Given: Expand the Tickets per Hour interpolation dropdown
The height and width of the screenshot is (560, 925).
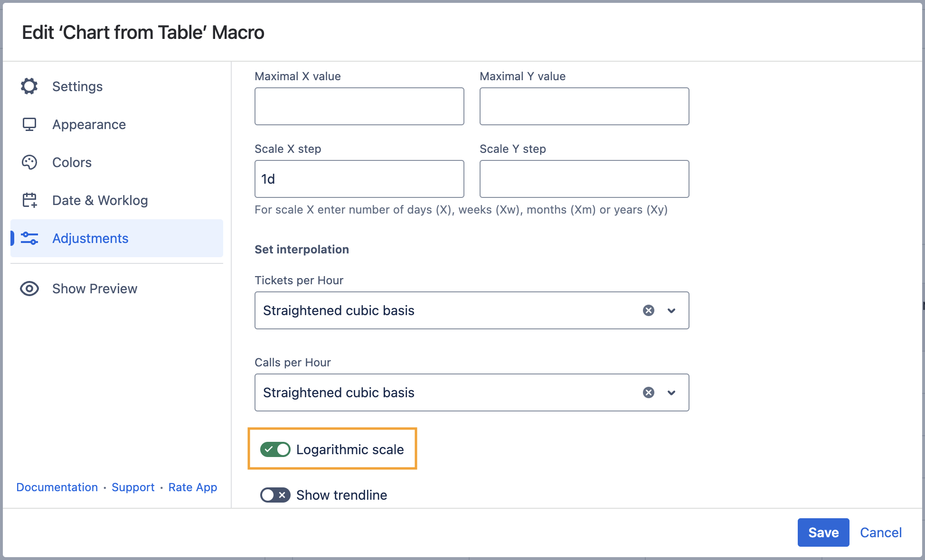Looking at the screenshot, I should [x=671, y=310].
